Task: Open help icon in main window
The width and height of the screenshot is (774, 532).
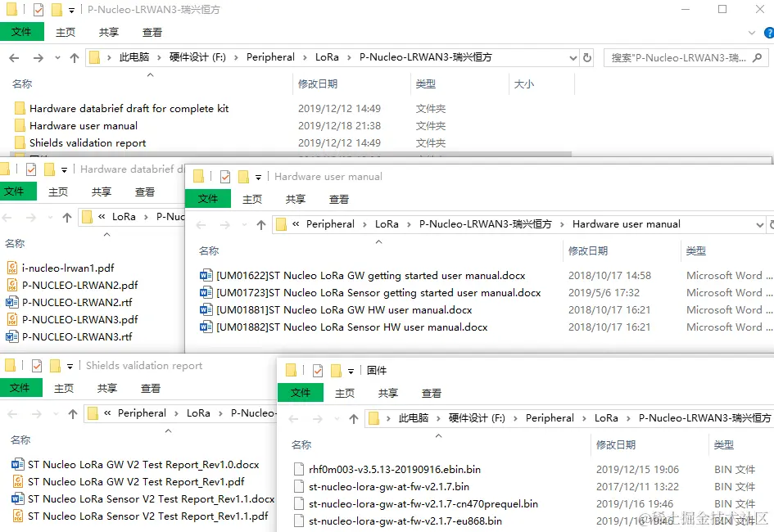Action: pyautogui.click(x=769, y=33)
